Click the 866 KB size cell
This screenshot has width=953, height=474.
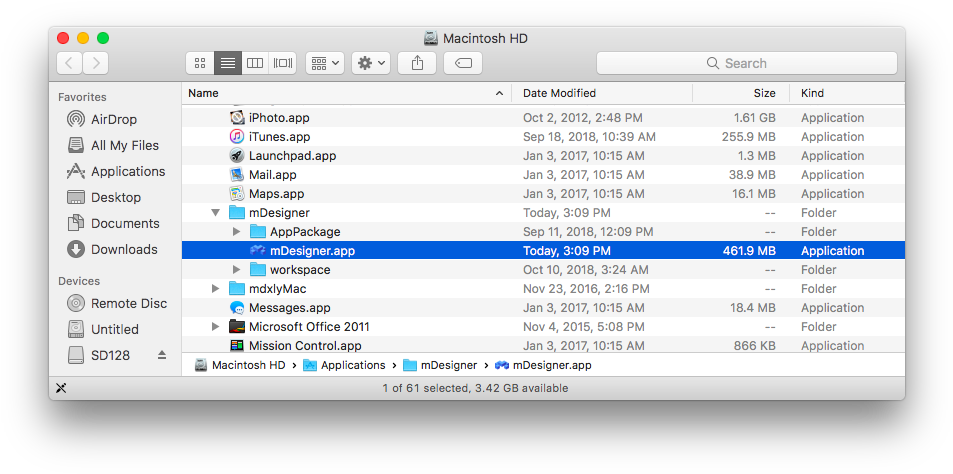click(754, 346)
